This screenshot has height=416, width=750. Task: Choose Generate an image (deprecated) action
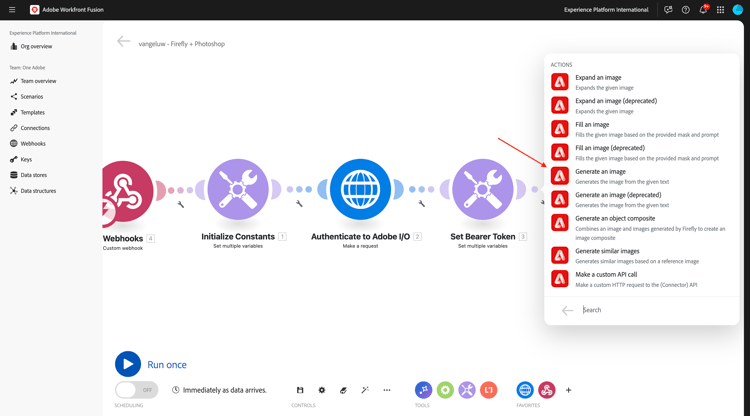pos(641,199)
